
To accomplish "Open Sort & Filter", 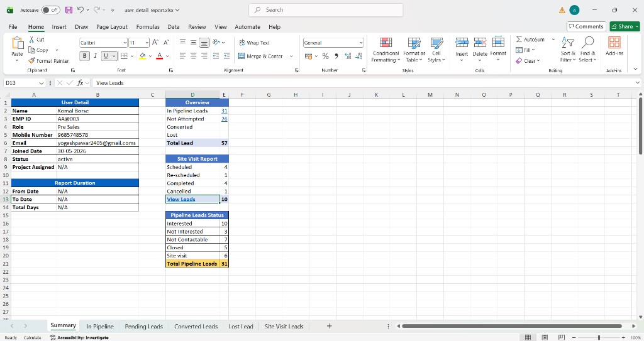I will 568,50.
